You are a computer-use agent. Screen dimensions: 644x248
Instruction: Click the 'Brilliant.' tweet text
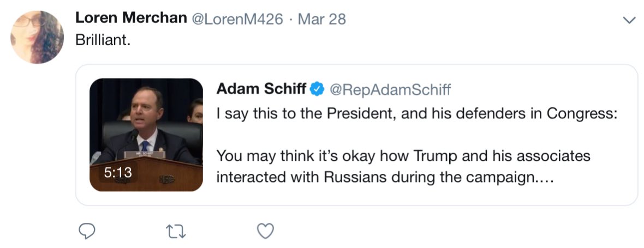coord(103,41)
